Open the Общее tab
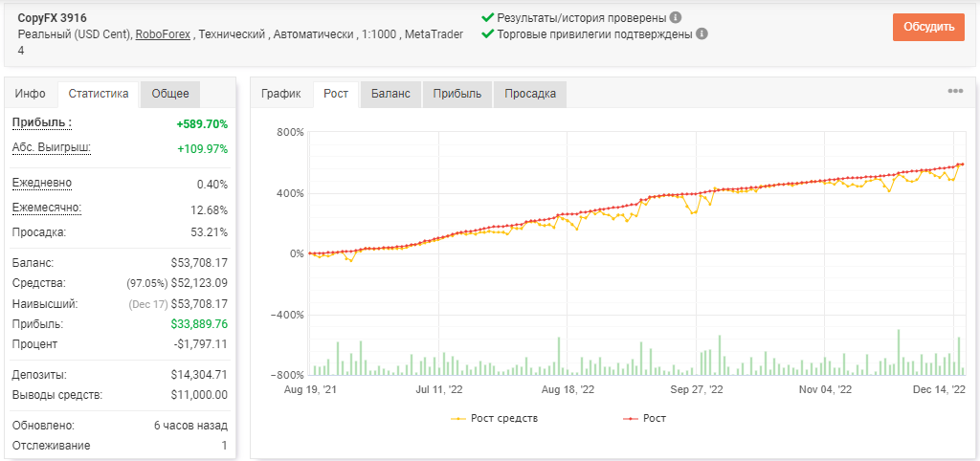980x461 pixels. [x=170, y=94]
